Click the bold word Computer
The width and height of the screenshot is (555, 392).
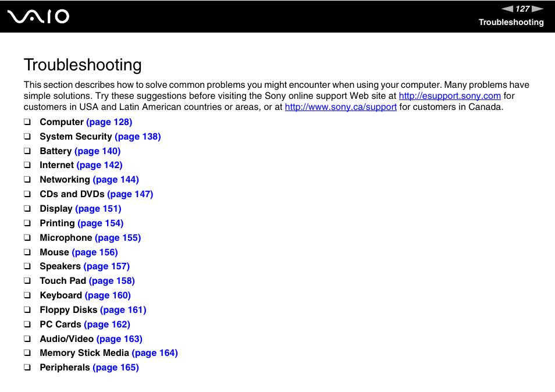62,122
